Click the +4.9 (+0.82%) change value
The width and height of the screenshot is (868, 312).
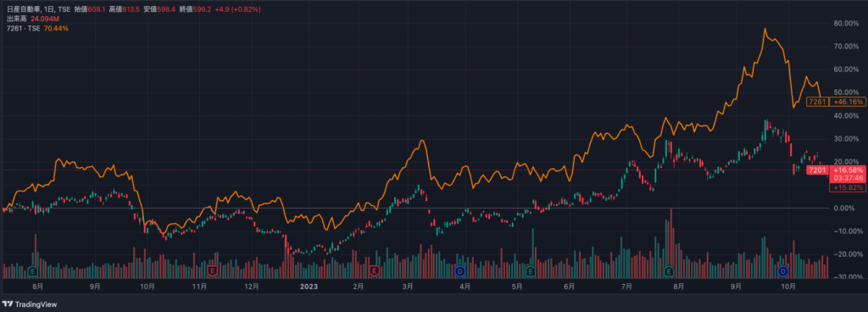point(237,9)
